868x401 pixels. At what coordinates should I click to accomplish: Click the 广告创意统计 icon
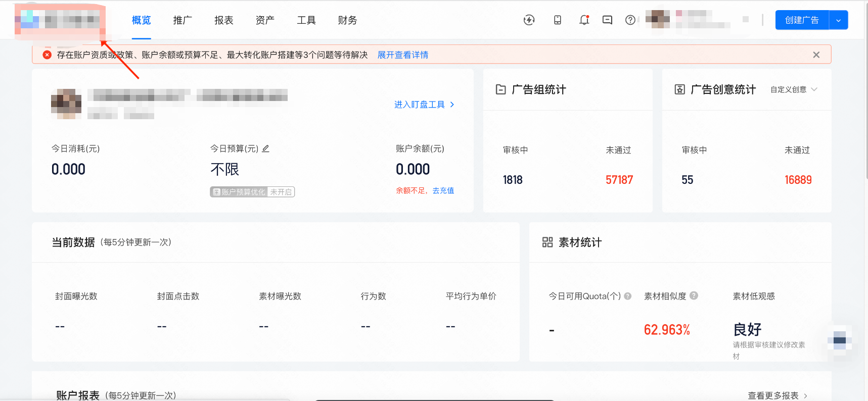(679, 89)
